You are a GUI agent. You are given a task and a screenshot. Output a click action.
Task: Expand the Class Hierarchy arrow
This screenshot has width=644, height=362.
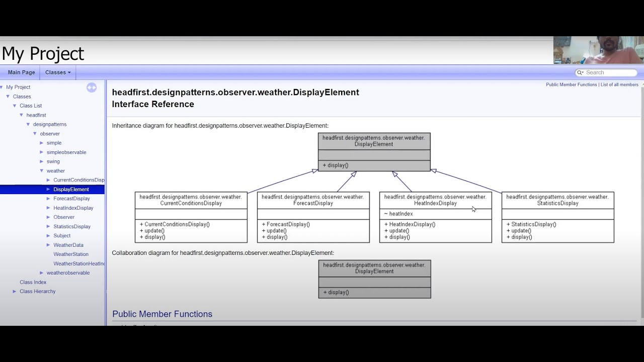(15, 291)
